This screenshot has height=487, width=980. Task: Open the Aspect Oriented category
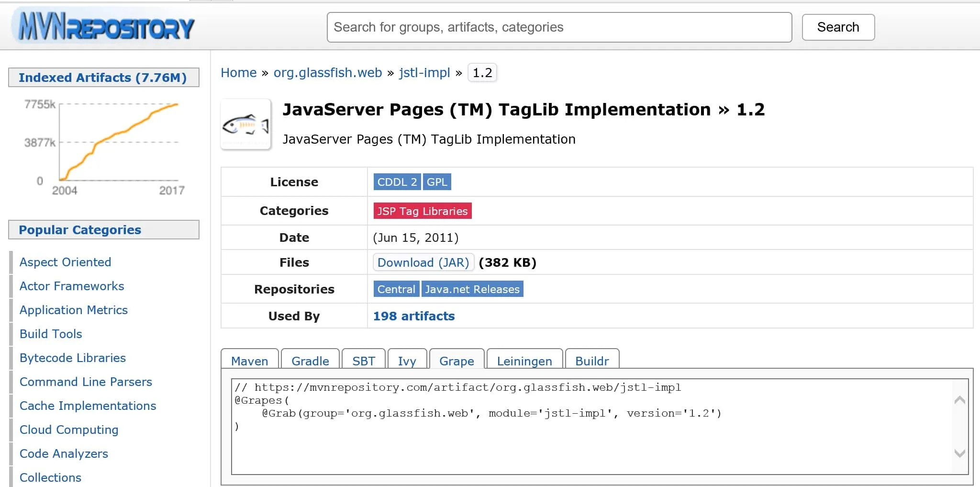pos(66,262)
